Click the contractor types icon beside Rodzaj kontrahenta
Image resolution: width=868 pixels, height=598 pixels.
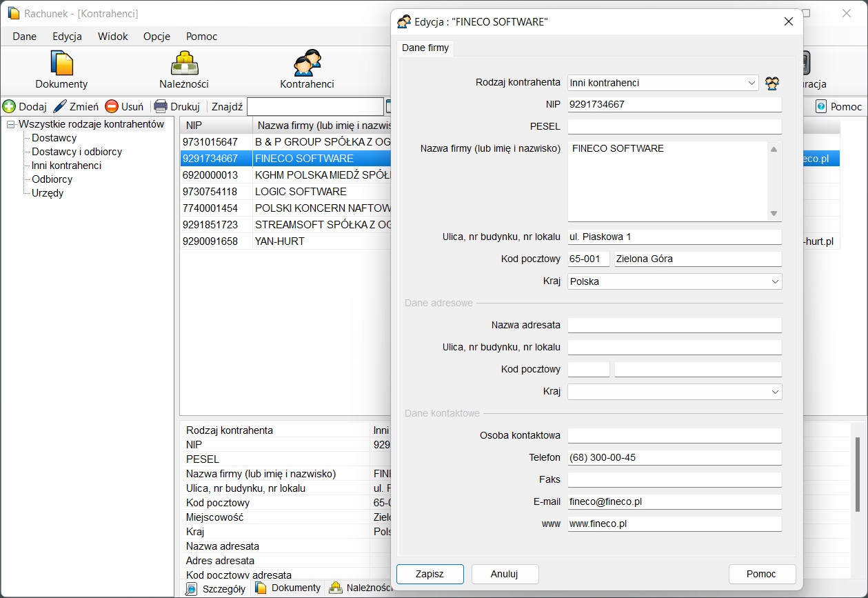point(772,83)
